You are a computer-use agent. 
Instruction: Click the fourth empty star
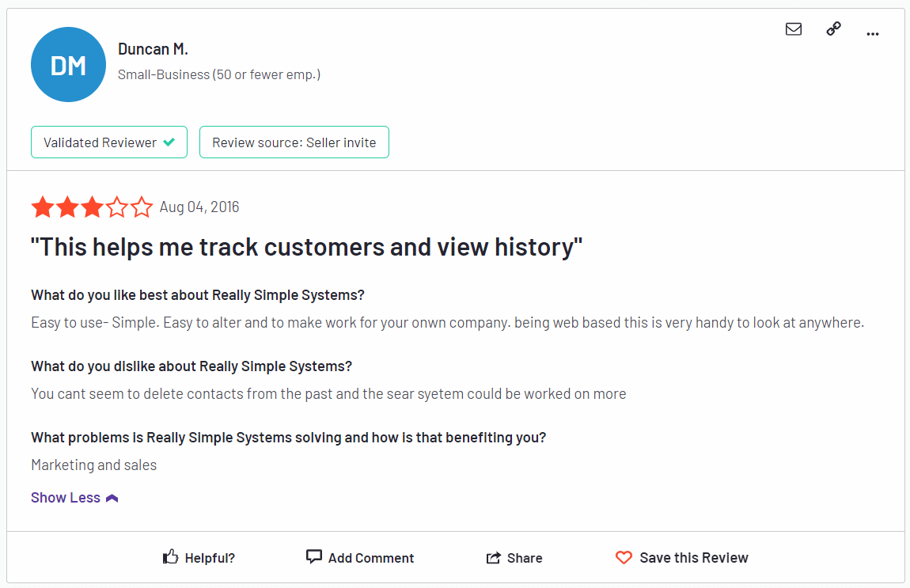click(x=116, y=207)
